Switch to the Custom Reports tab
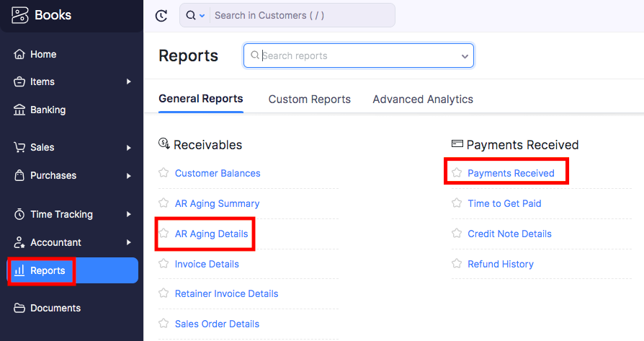 (309, 99)
